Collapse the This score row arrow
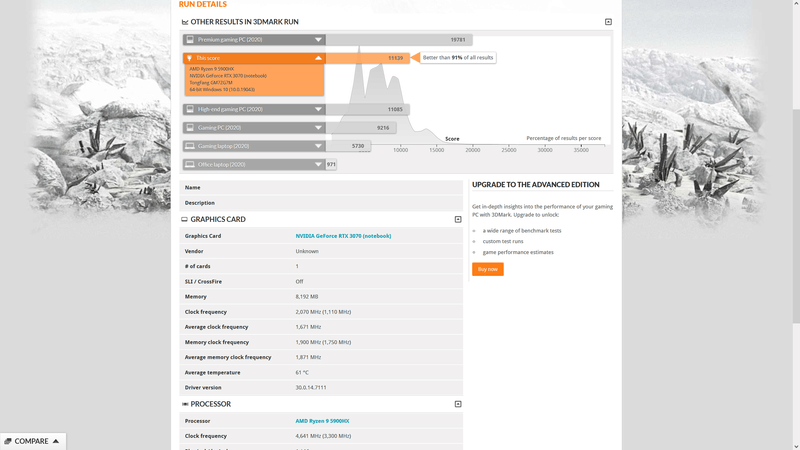The image size is (800, 450). tap(318, 58)
